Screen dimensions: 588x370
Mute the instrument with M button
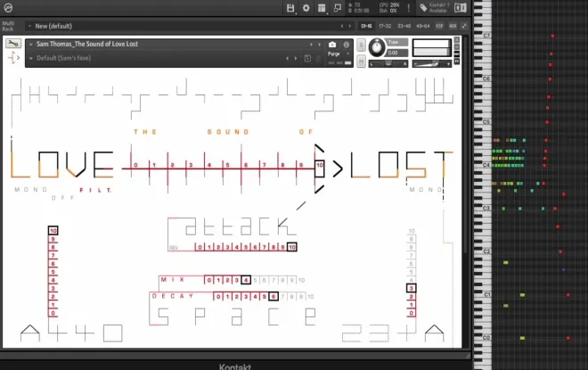pyautogui.click(x=361, y=61)
